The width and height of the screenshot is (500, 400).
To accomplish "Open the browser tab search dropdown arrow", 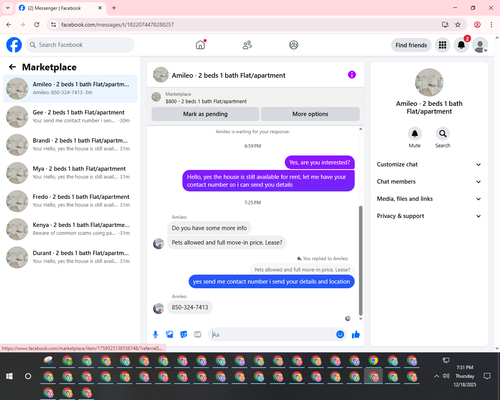I will coord(8,8).
